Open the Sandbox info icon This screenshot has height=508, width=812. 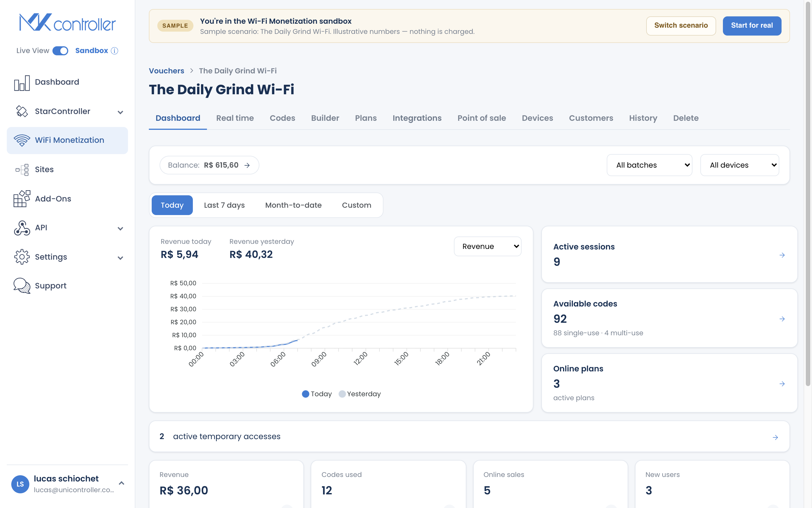[114, 51]
